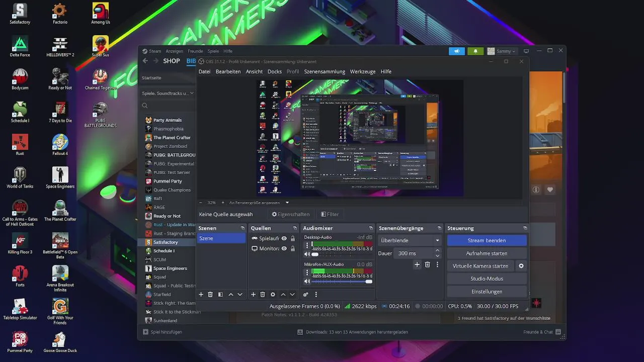The height and width of the screenshot is (362, 644).
Task: Open advanced audio properties gears icon
Action: tap(305, 295)
